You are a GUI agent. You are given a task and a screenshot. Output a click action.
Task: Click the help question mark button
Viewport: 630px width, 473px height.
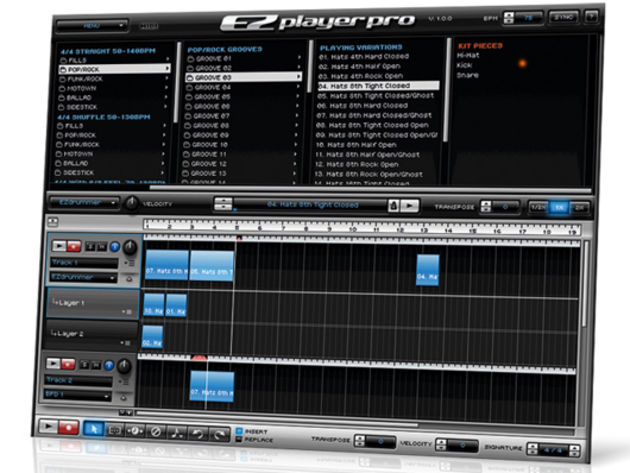591,17
